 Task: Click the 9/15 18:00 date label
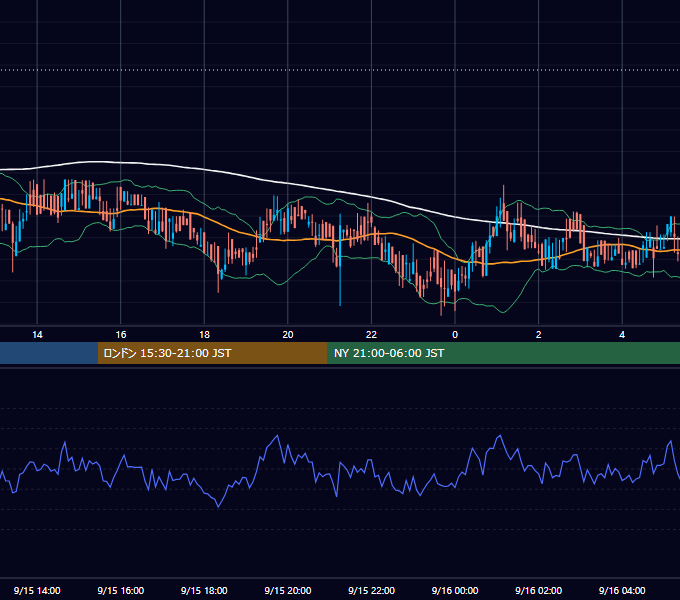[x=204, y=590]
